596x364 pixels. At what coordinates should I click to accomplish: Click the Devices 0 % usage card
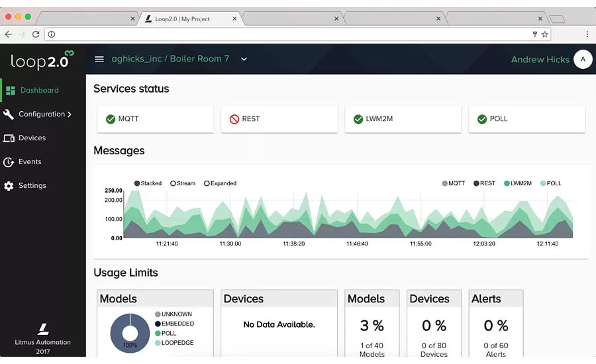pyautogui.click(x=434, y=324)
